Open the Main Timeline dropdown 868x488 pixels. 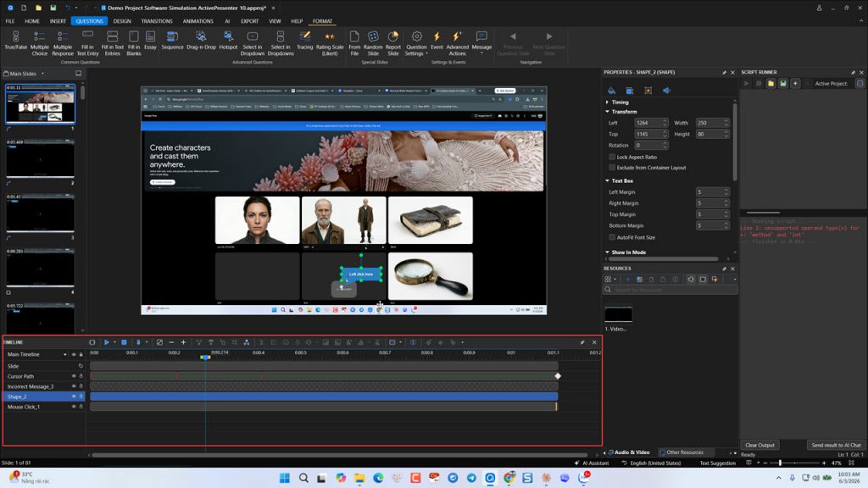coord(64,355)
